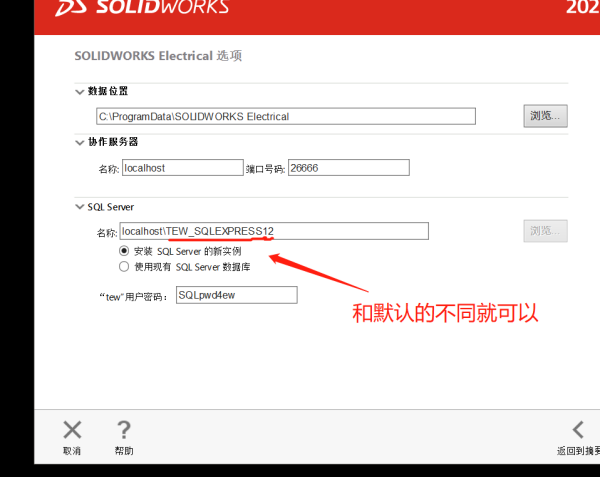
Task: Click the tew user password label
Action: coord(133,297)
